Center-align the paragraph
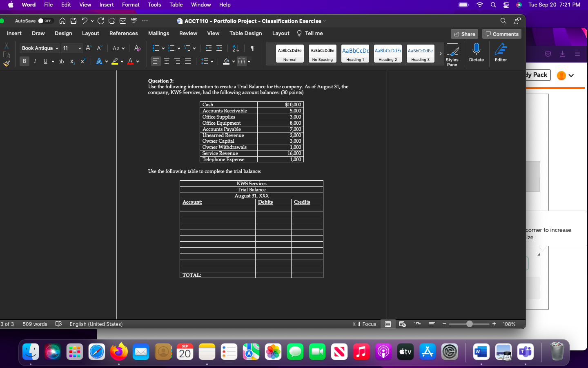The height and width of the screenshot is (368, 588). 167,61
